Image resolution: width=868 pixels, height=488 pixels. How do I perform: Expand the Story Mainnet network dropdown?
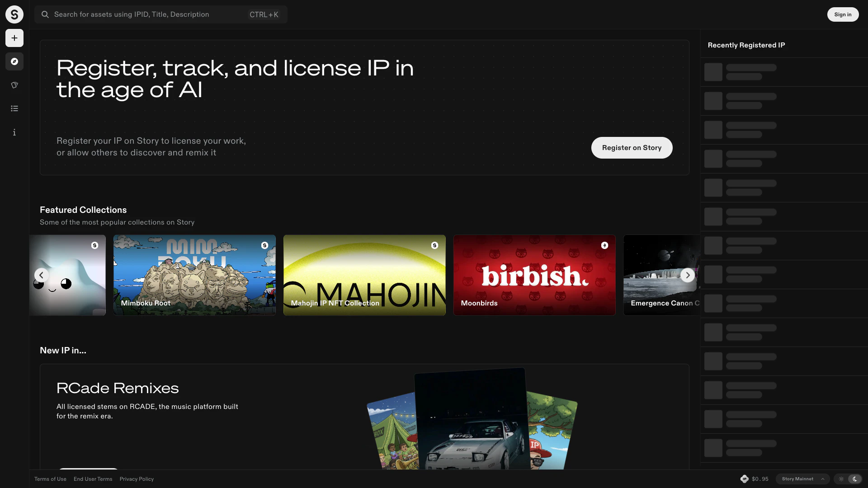click(803, 479)
